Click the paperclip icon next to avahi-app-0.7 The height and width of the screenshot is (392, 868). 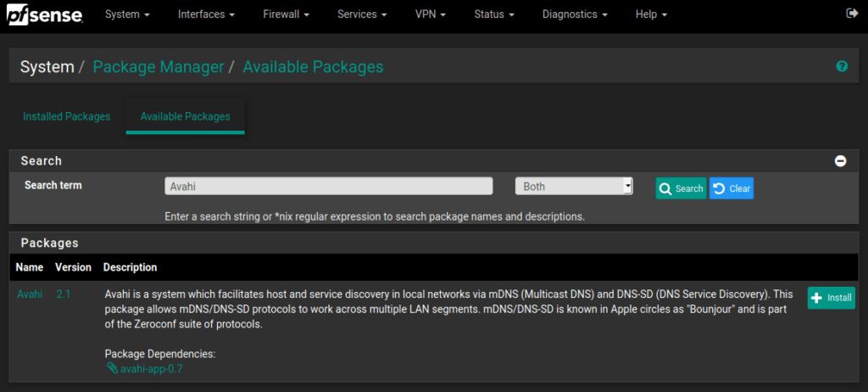pos(113,367)
